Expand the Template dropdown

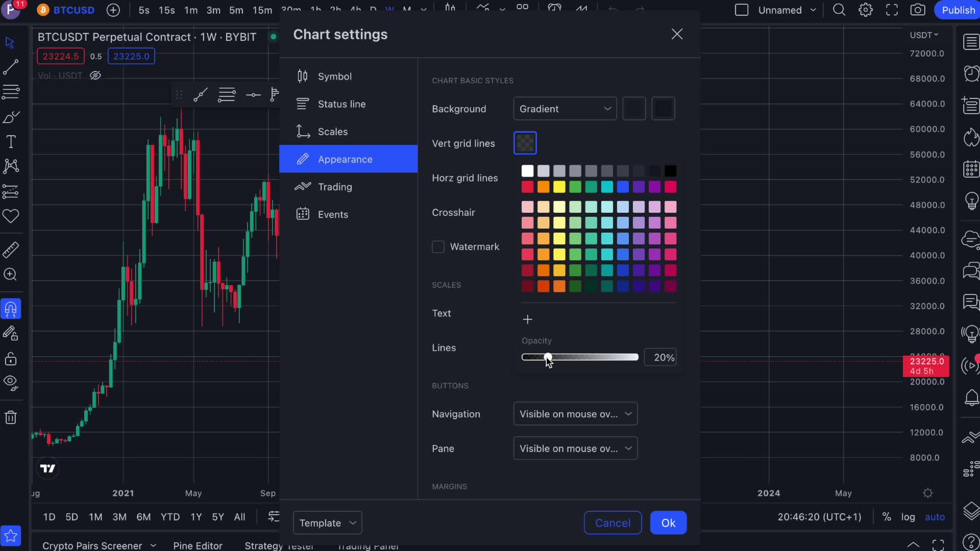click(327, 522)
